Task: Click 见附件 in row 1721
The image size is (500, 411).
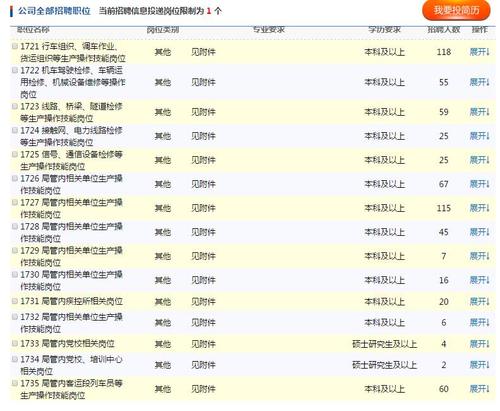Action: pyautogui.click(x=203, y=52)
